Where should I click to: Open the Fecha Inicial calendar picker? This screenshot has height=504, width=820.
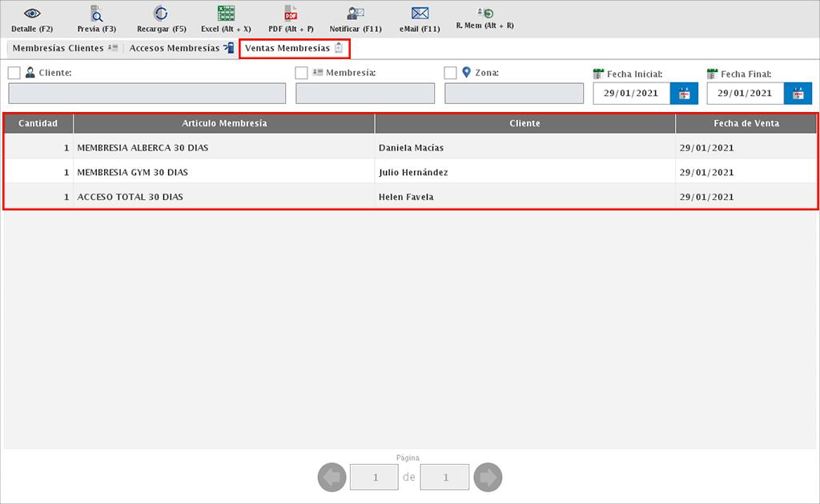point(684,94)
